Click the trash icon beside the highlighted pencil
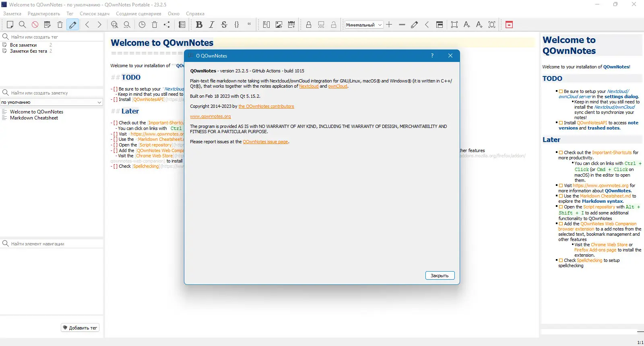The image size is (644, 346). click(60, 25)
